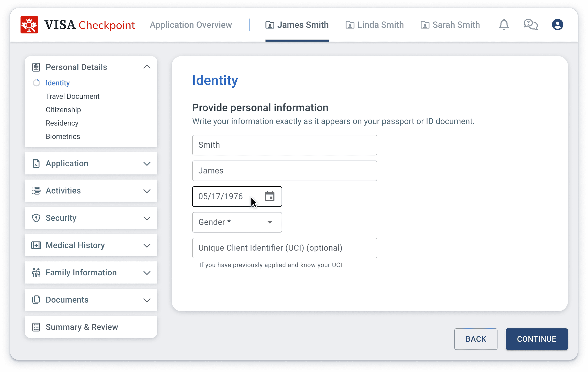The image size is (588, 372).
Task: Expand the Application section chevron
Action: (147, 163)
